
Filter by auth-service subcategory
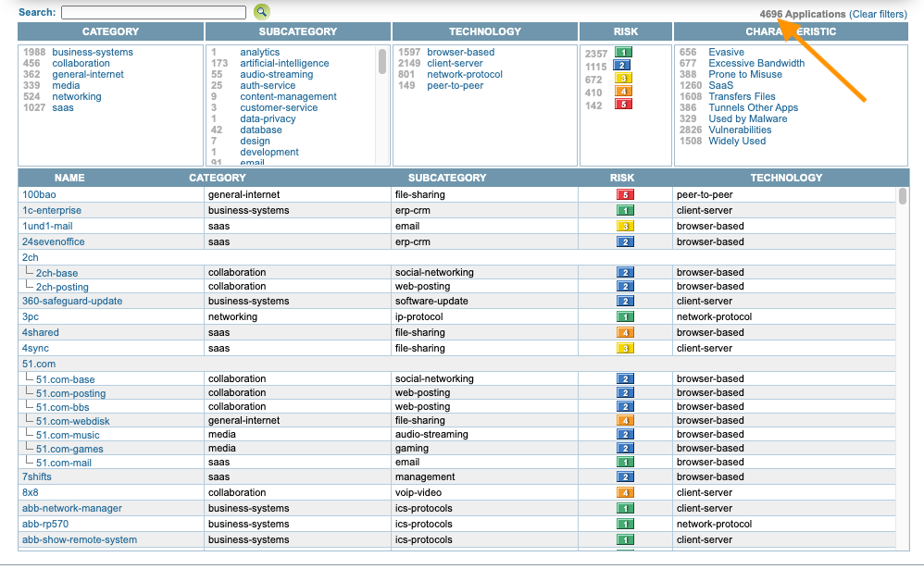coord(268,85)
